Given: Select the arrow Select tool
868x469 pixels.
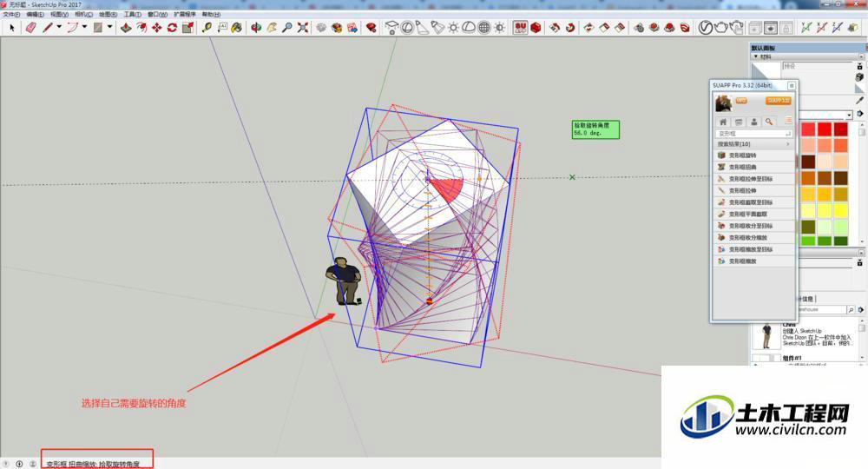Looking at the screenshot, I should pyautogui.click(x=11, y=28).
